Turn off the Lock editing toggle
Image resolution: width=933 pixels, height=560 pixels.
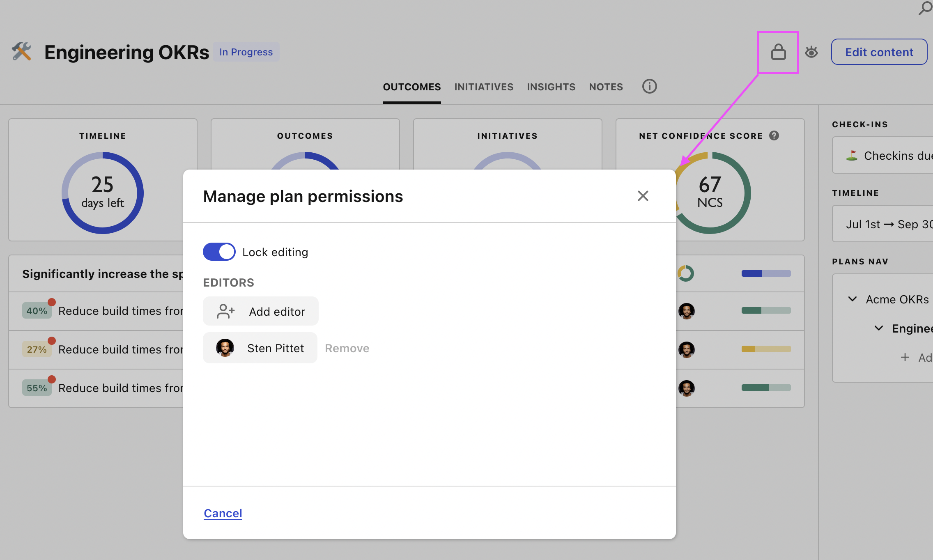point(219,252)
